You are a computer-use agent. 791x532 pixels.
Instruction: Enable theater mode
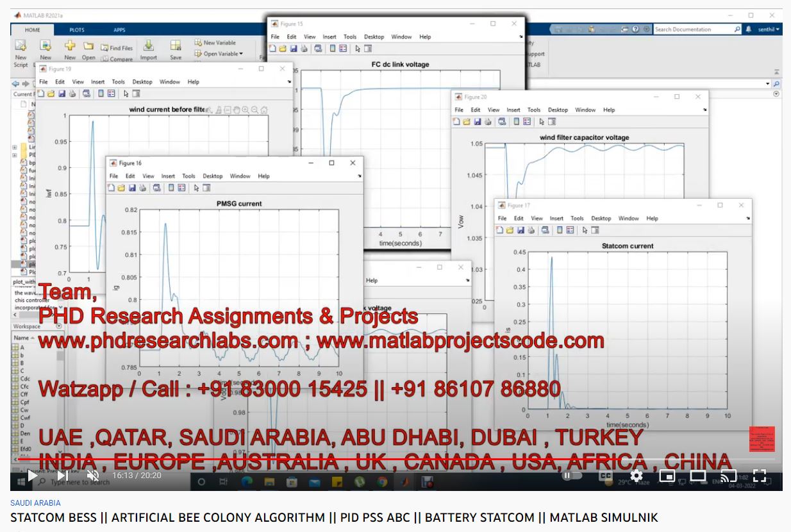[x=698, y=476]
